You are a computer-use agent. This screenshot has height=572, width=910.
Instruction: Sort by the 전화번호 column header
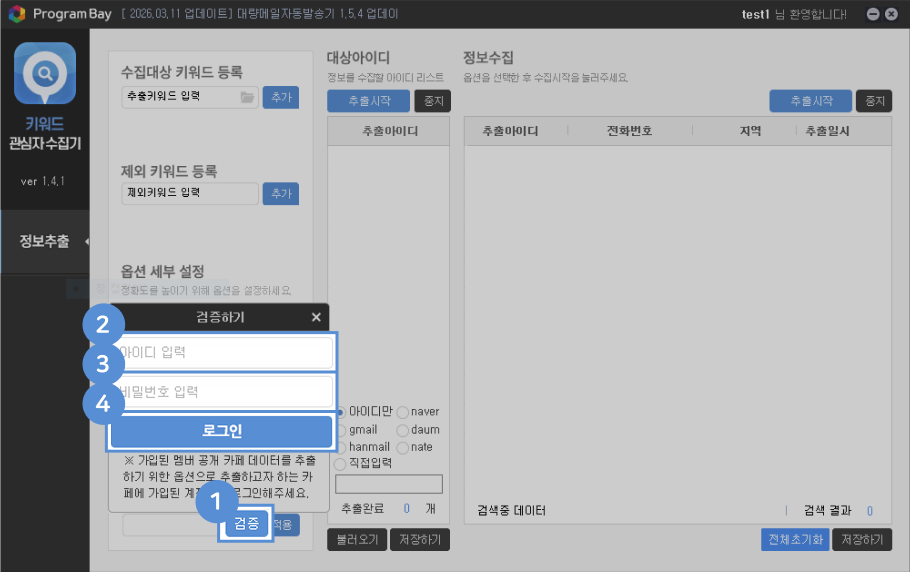pyautogui.click(x=630, y=131)
